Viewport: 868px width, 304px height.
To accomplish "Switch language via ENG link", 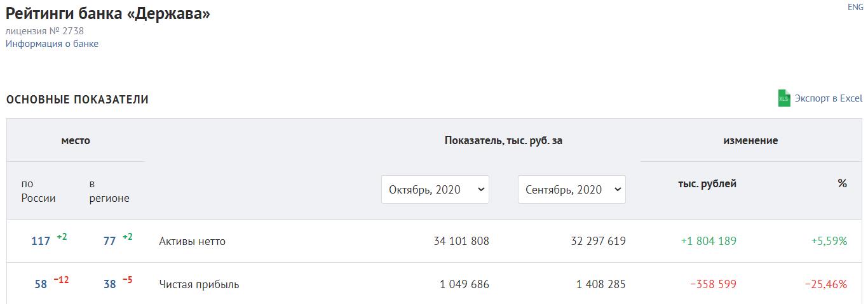I will 855,7.
